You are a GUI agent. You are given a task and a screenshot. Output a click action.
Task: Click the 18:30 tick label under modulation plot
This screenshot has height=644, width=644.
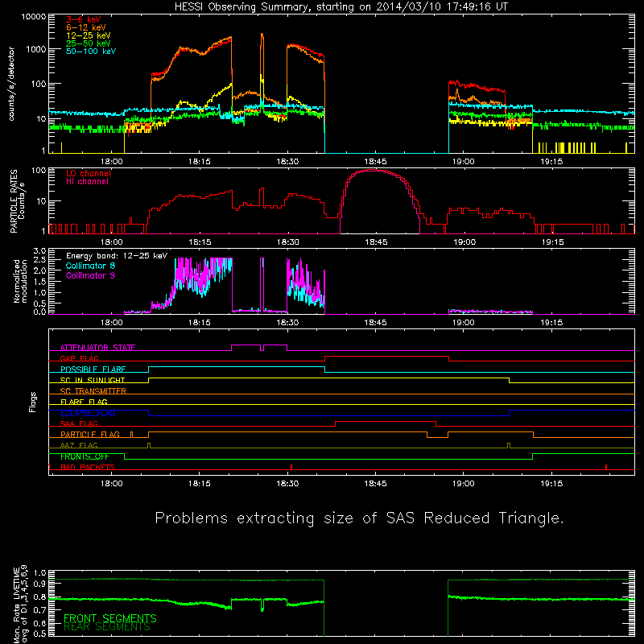click(x=287, y=323)
